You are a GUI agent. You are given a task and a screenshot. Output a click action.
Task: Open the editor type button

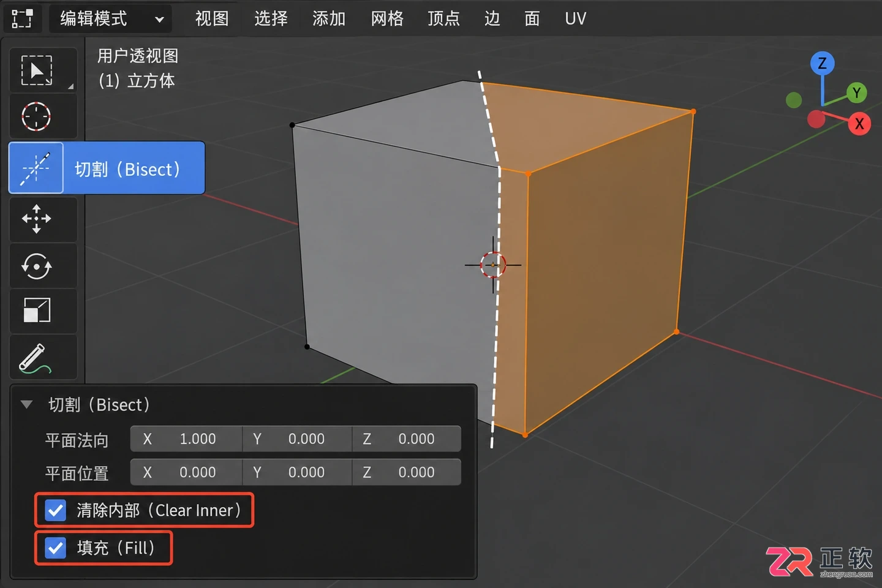23,18
